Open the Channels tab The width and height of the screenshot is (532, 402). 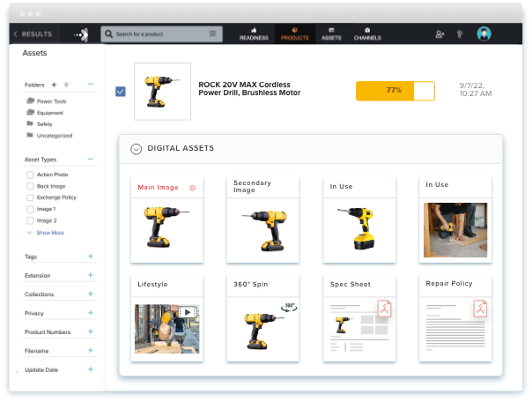(367, 34)
